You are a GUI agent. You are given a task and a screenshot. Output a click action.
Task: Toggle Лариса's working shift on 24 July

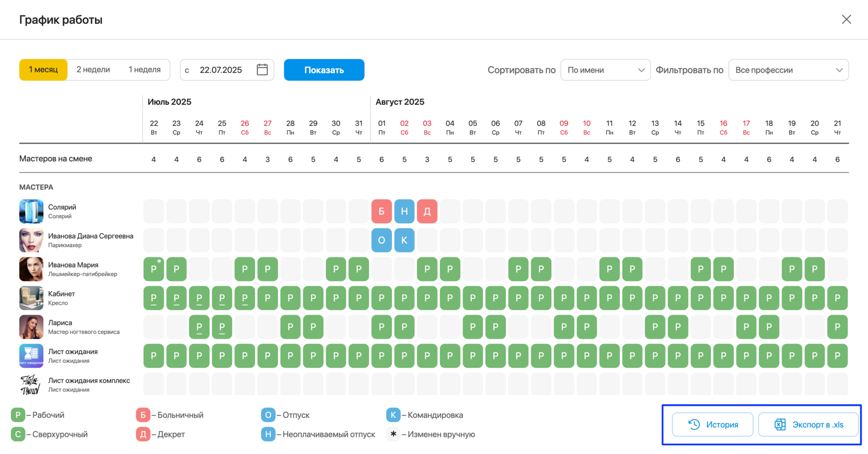(x=199, y=327)
